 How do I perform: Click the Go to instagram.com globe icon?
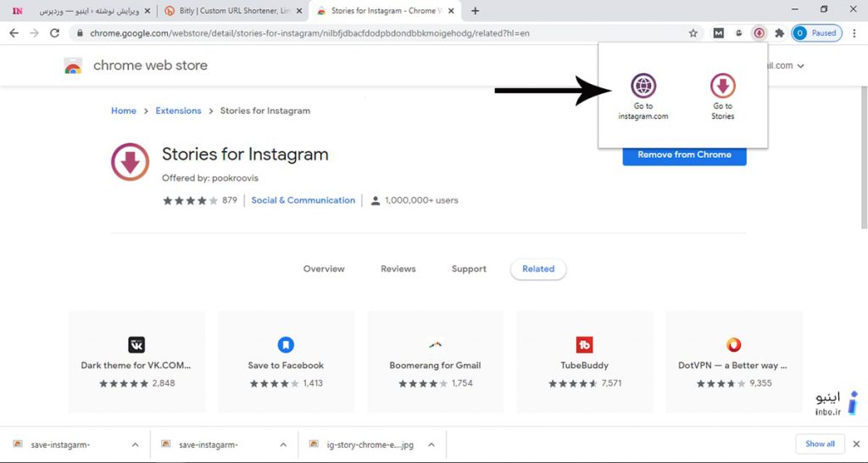643,86
